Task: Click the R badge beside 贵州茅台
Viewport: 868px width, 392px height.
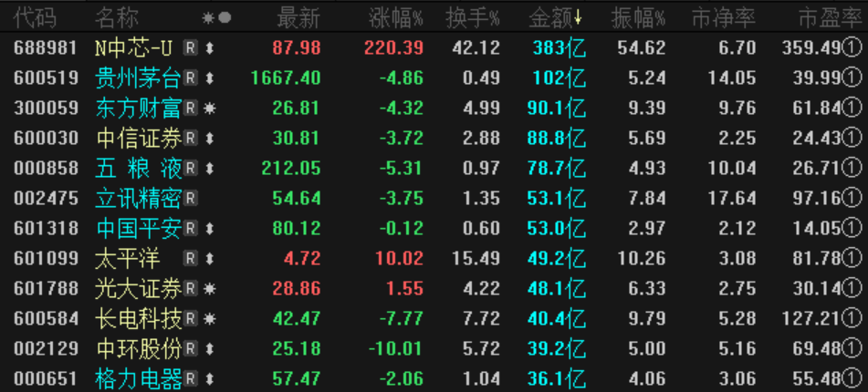Action: (x=191, y=78)
